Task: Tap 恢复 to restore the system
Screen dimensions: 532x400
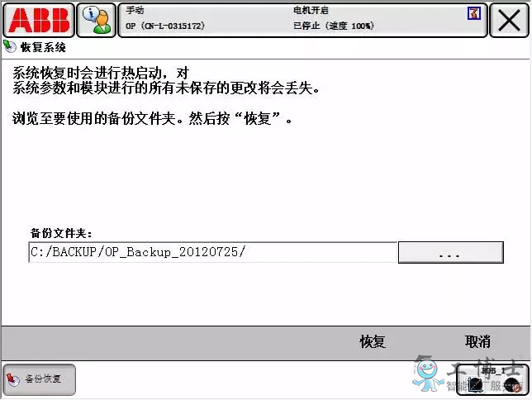Action: pyautogui.click(x=373, y=341)
